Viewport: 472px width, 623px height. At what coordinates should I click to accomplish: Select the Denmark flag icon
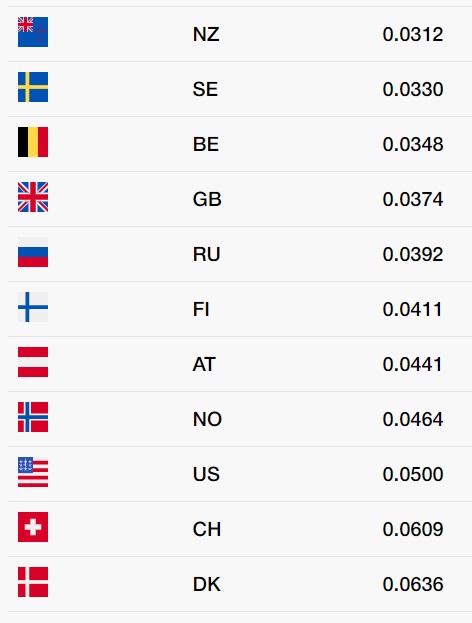pyautogui.click(x=33, y=582)
